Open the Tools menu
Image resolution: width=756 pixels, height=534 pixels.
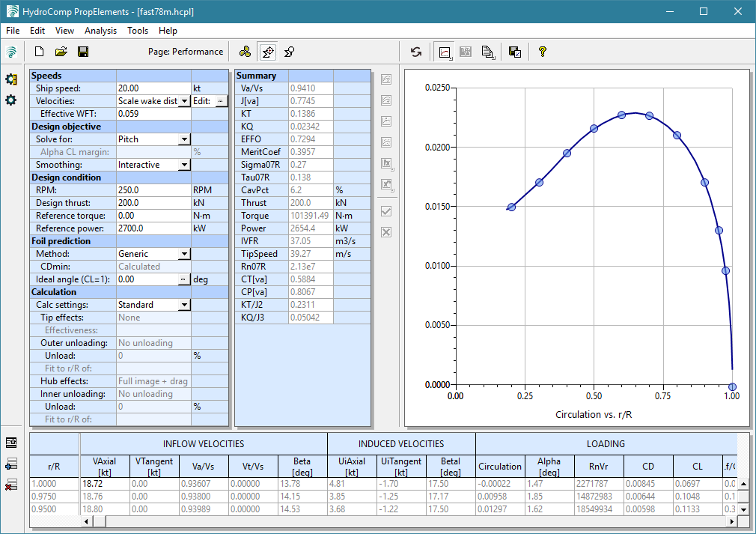tap(138, 31)
